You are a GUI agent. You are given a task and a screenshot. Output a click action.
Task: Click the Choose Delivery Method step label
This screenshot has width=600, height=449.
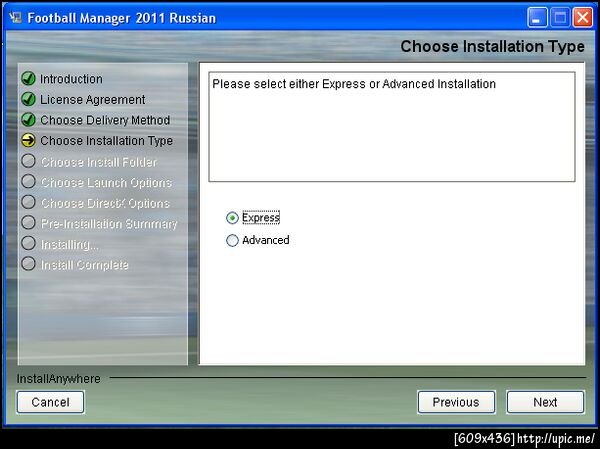(x=105, y=120)
